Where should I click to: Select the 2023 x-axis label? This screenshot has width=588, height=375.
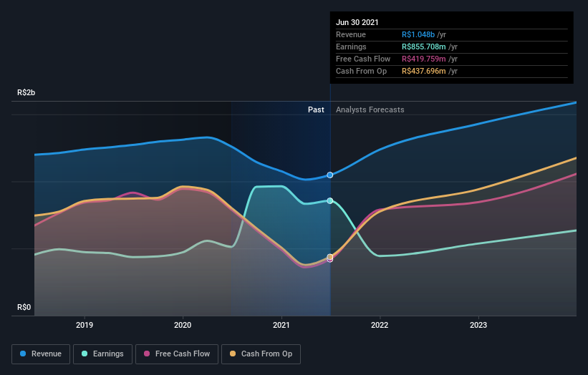(478, 325)
